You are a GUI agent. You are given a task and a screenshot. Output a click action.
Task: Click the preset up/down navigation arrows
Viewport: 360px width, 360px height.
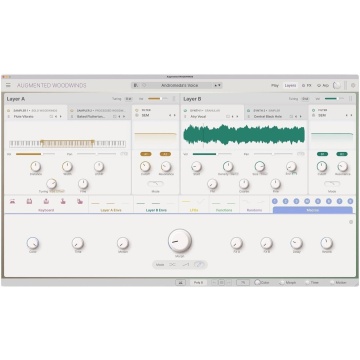pos(217,85)
